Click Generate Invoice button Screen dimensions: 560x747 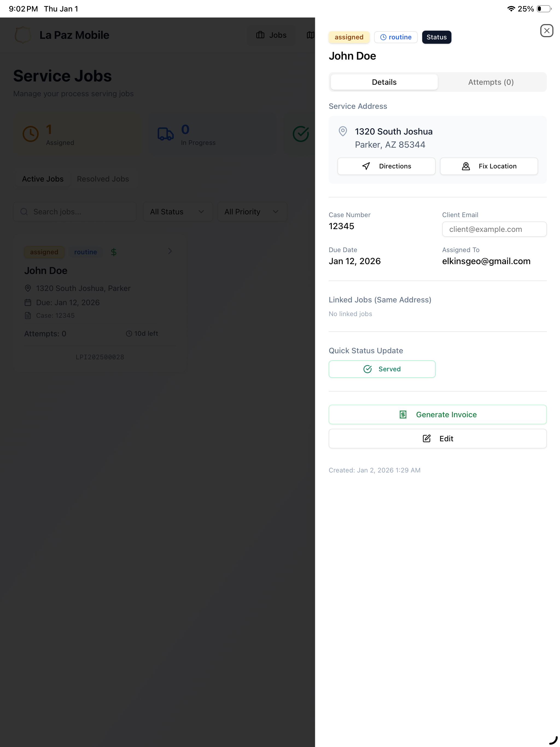pos(437,414)
